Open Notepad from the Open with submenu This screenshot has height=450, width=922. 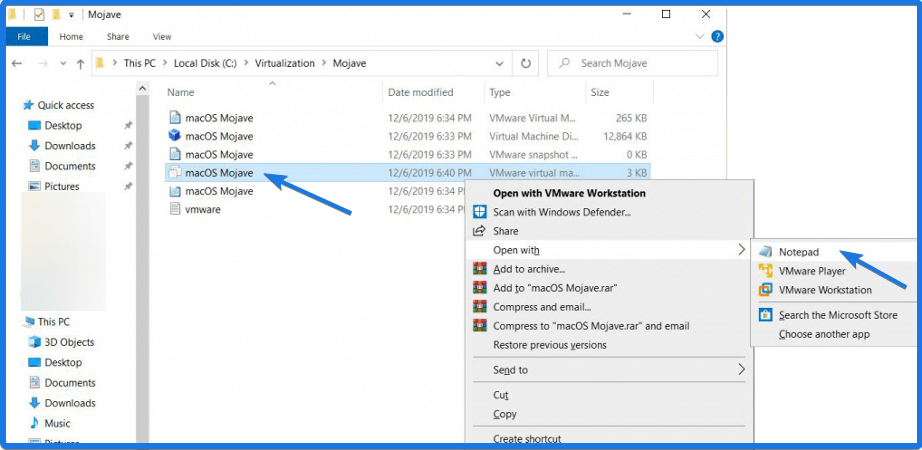click(799, 252)
